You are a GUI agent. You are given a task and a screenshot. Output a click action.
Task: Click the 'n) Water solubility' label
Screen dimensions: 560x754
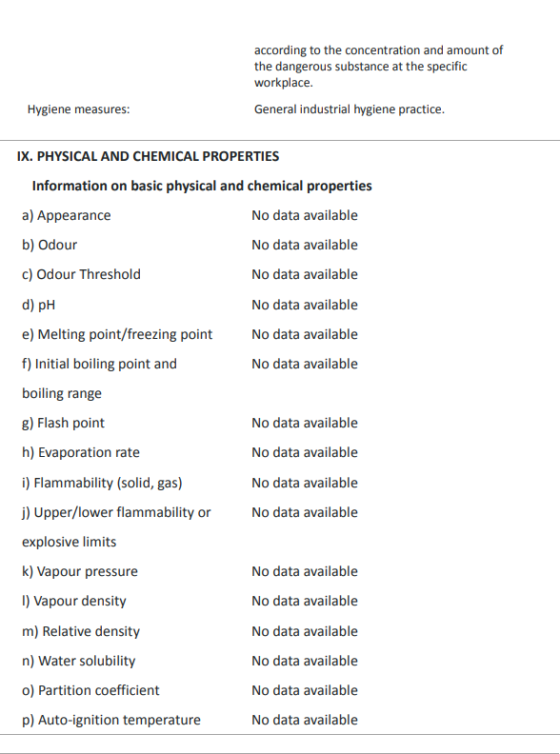point(79,662)
